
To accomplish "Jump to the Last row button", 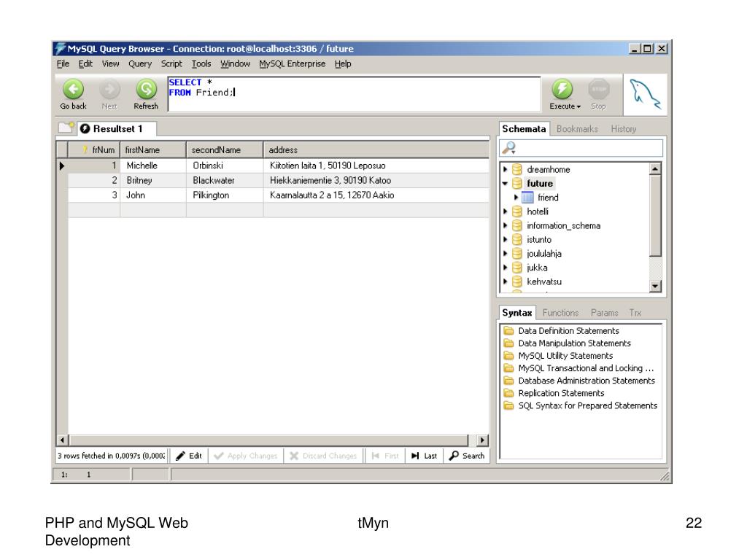I will pos(425,456).
